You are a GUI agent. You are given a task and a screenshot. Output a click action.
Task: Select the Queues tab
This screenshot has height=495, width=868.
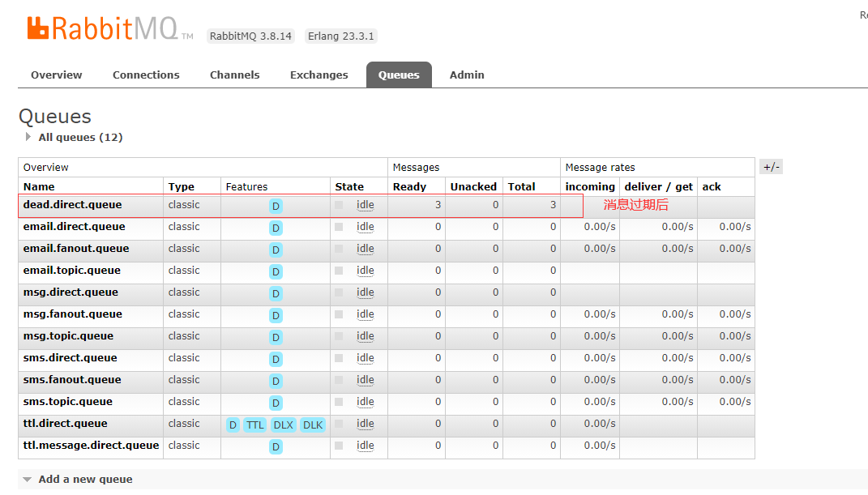click(399, 75)
